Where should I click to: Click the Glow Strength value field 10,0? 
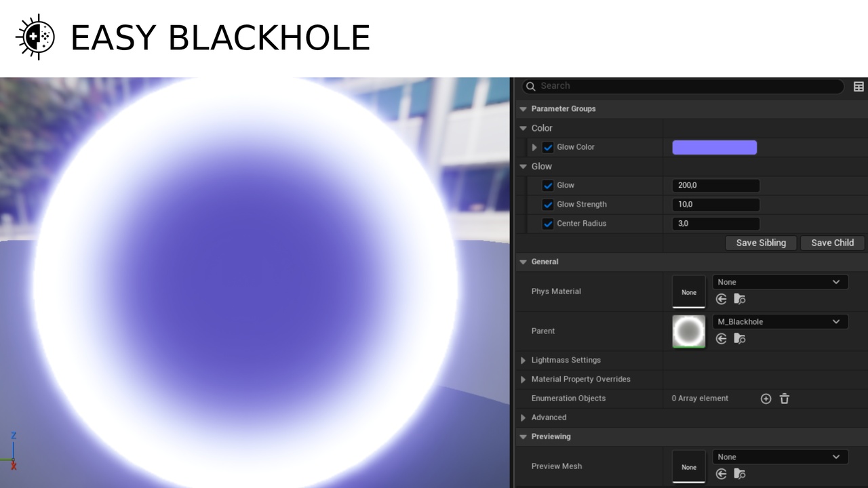click(x=715, y=204)
